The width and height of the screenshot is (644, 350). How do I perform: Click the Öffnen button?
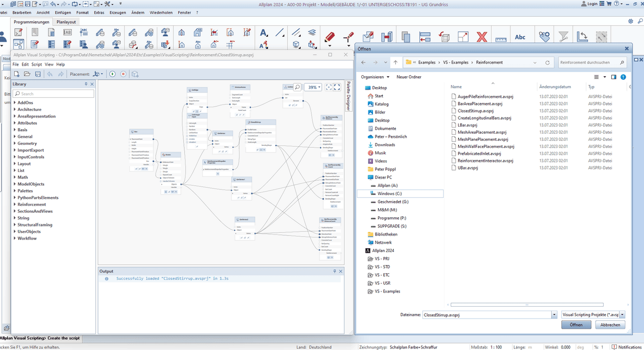pos(576,325)
